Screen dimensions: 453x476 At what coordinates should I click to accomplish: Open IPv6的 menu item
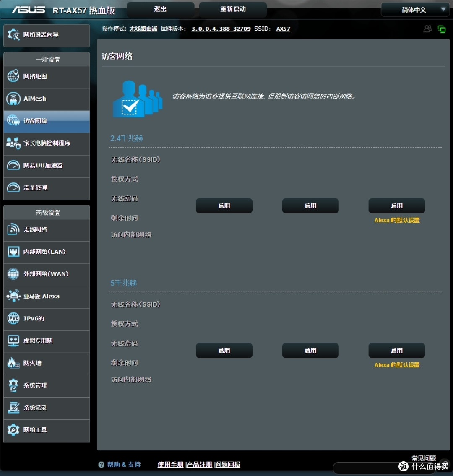click(47, 318)
